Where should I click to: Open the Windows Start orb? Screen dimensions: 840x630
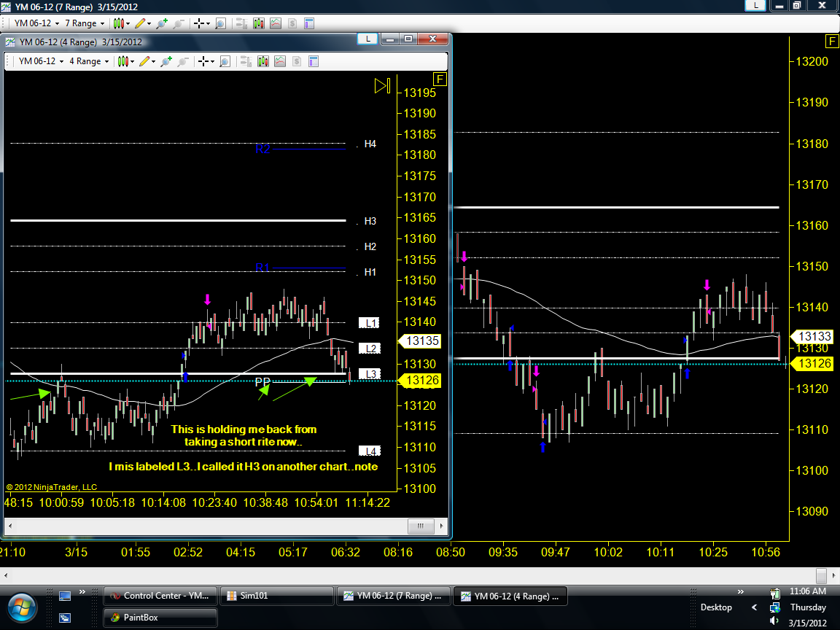(x=22, y=608)
